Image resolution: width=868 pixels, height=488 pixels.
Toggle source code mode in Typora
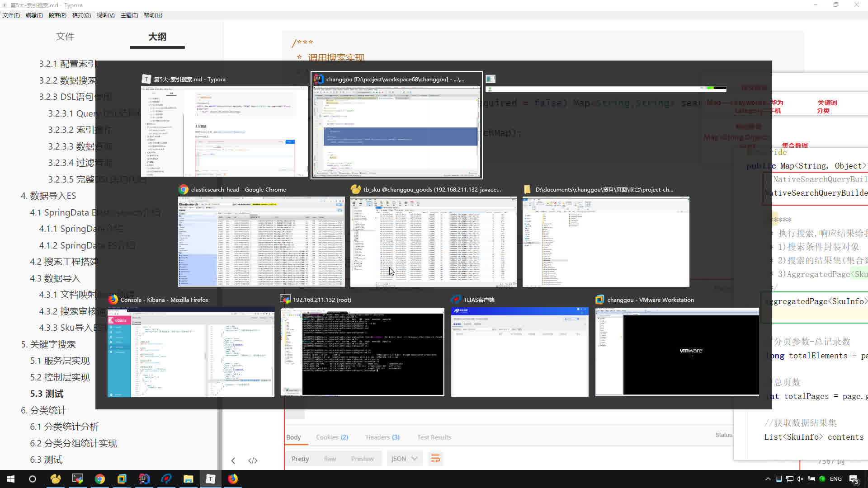click(x=253, y=460)
